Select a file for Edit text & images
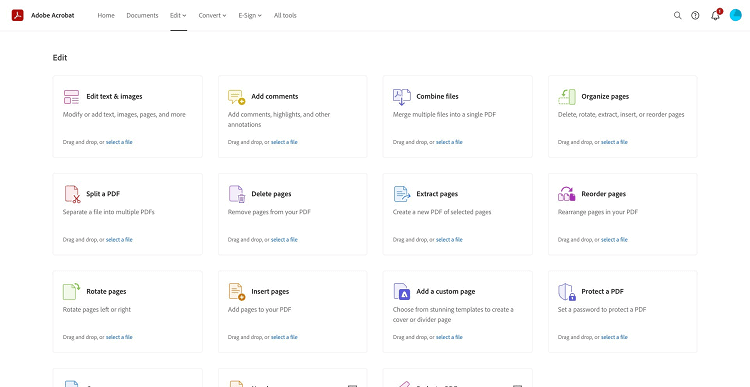Image resolution: width=750 pixels, height=387 pixels. [119, 142]
